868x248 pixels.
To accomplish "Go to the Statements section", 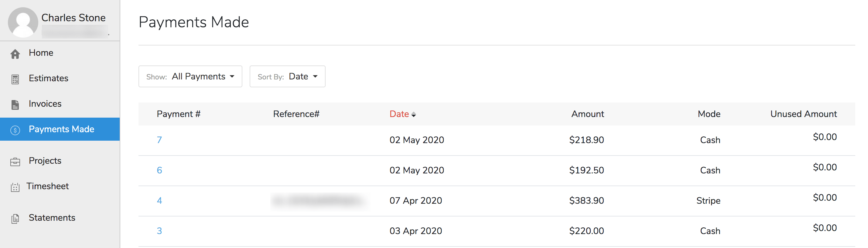I will (x=52, y=218).
